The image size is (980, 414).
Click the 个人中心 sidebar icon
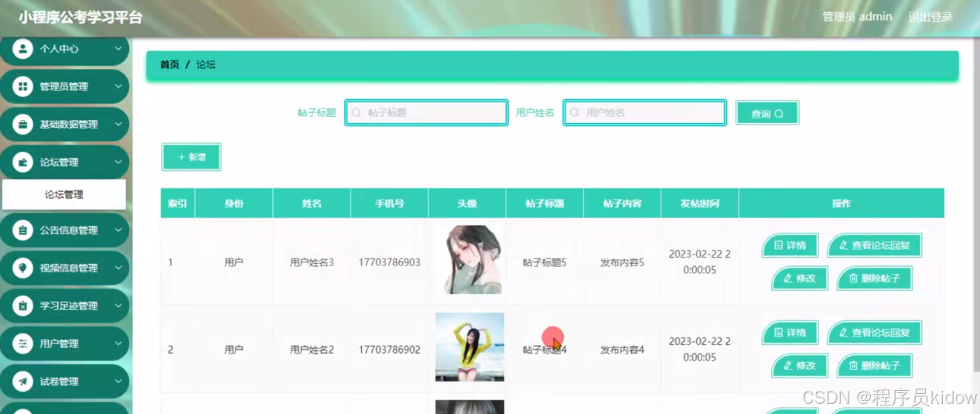[23, 48]
